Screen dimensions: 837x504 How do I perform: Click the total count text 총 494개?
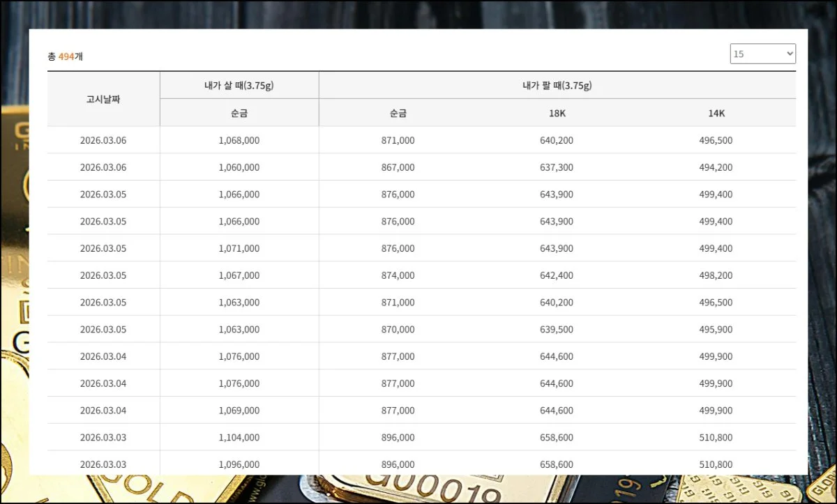coord(65,56)
